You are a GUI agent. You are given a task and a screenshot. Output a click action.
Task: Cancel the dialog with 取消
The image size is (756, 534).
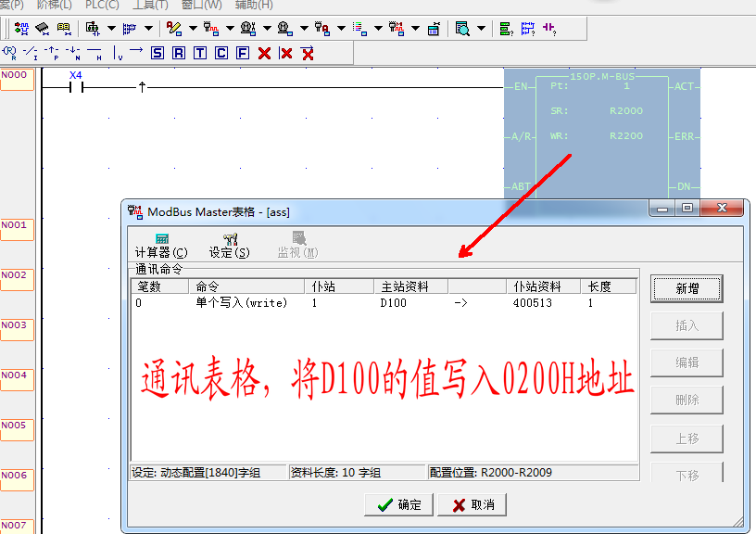(x=472, y=505)
